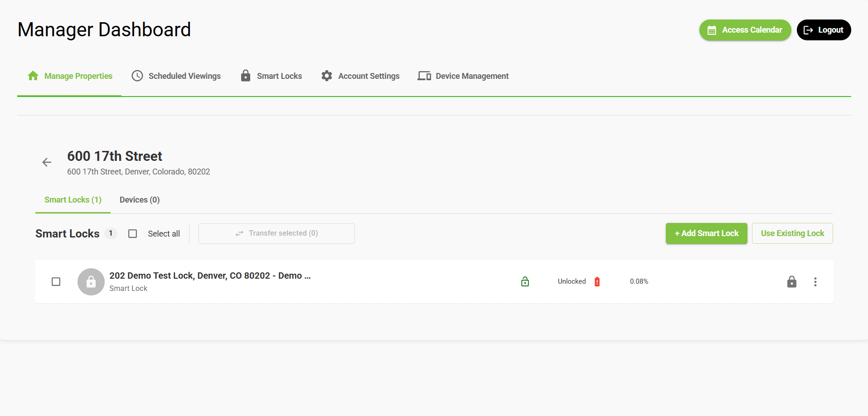Open the Scheduled Viewings tab
Screen dimensions: 868x416
click(x=176, y=76)
